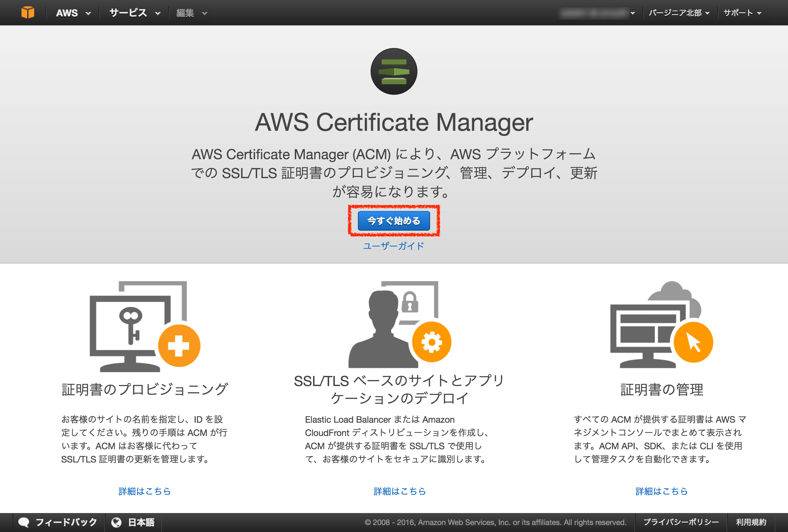Open the プライバシーポリシー page
This screenshot has height=532, width=788.
(x=681, y=522)
